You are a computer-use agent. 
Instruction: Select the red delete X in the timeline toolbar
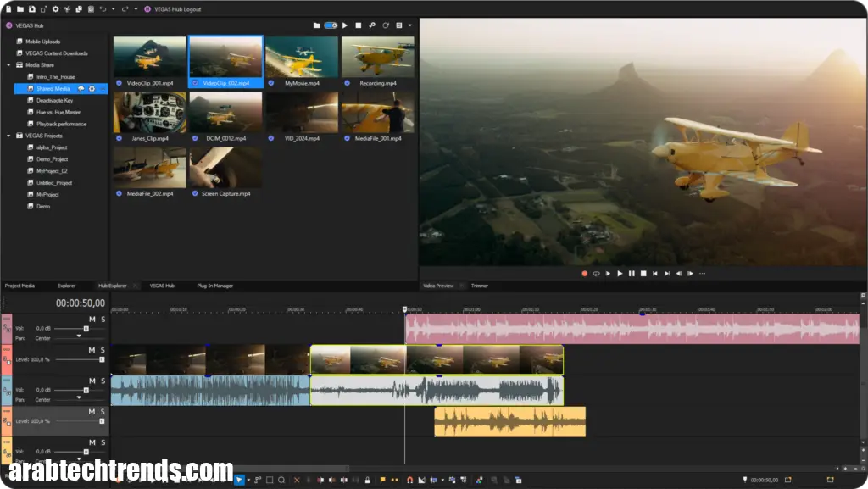click(295, 480)
